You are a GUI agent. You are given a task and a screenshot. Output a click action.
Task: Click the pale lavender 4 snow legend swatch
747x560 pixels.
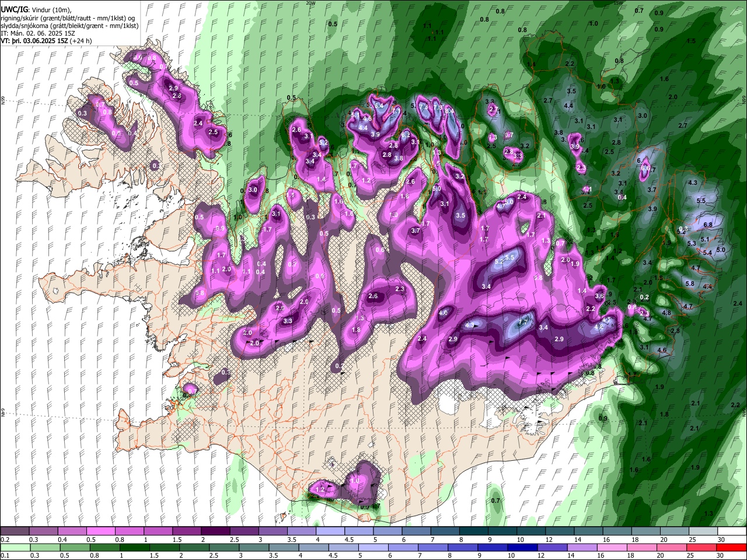(330, 531)
